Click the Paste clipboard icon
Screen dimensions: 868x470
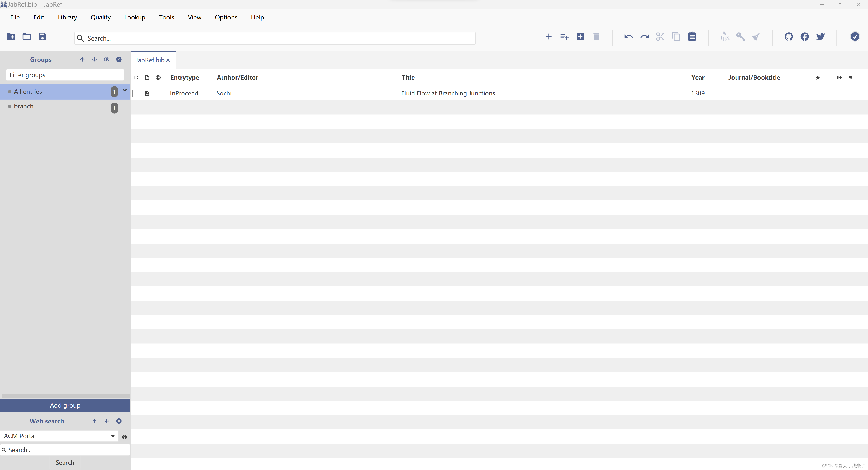point(692,37)
